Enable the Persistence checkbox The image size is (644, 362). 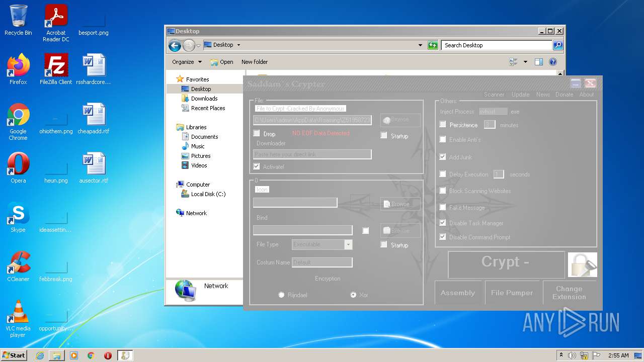443,124
